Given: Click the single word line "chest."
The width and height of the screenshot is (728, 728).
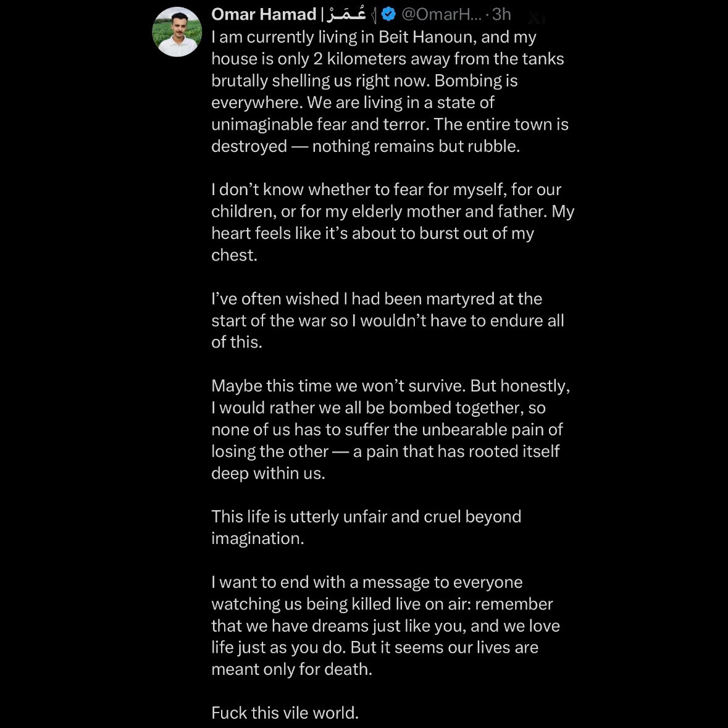Looking at the screenshot, I should [234, 255].
